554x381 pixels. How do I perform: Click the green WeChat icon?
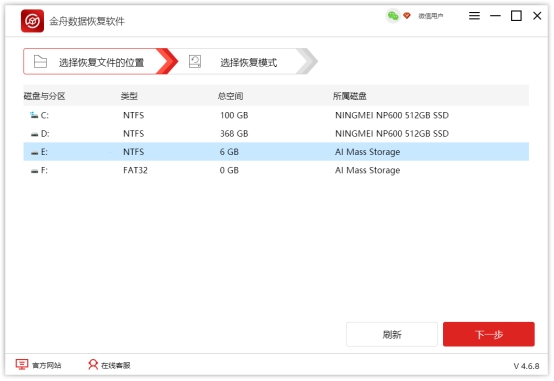(393, 16)
